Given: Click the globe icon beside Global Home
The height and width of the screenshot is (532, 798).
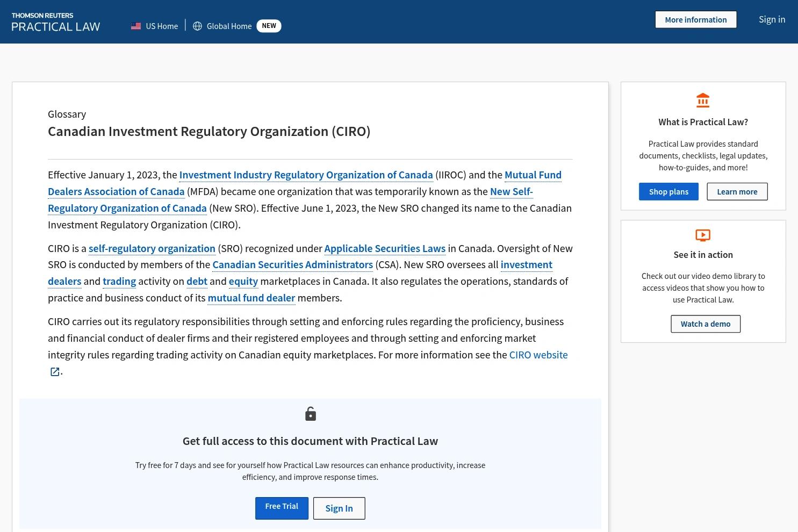Looking at the screenshot, I should (x=197, y=26).
